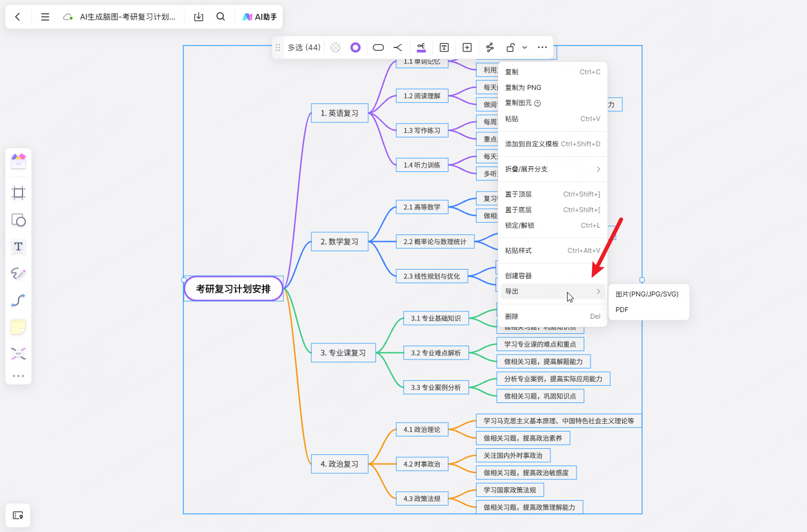This screenshot has height=532, width=807.
Task: Open the branch line style icon
Action: point(398,47)
